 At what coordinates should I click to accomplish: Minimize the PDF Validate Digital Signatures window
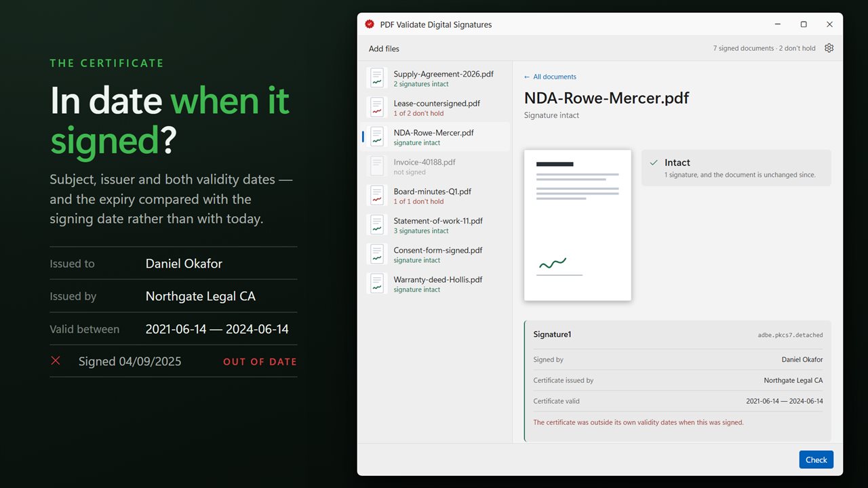(778, 24)
